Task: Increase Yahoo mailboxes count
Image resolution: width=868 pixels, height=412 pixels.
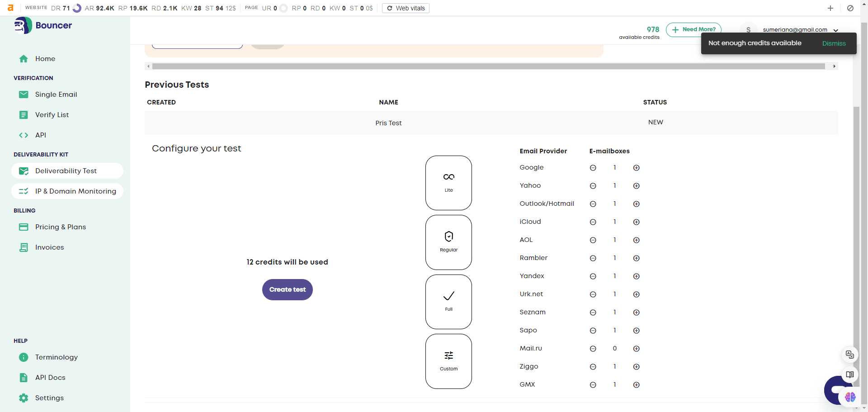Action: point(637,186)
